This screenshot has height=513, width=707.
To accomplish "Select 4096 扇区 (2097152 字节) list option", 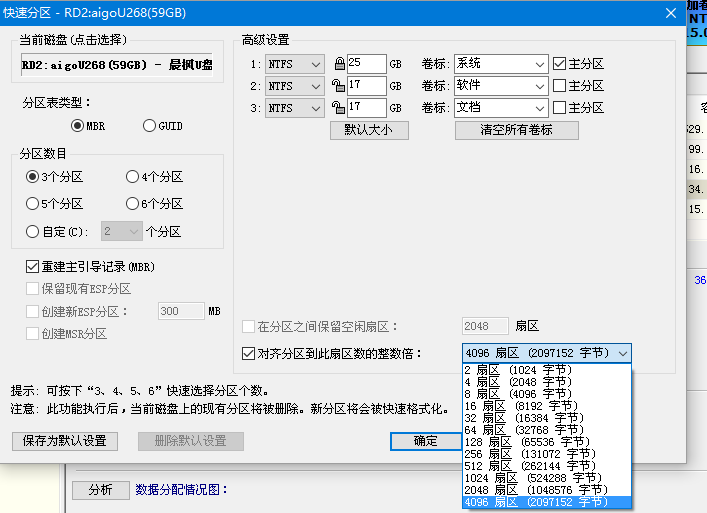I will (547, 502).
